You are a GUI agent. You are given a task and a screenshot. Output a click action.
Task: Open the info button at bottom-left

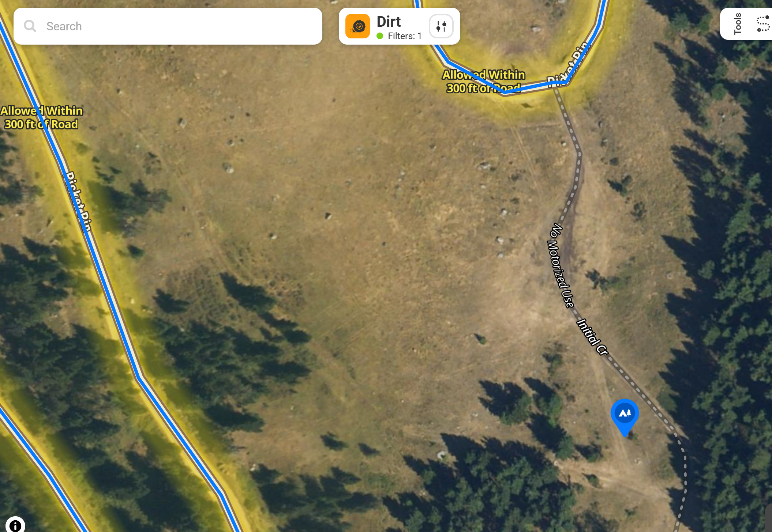point(15,525)
